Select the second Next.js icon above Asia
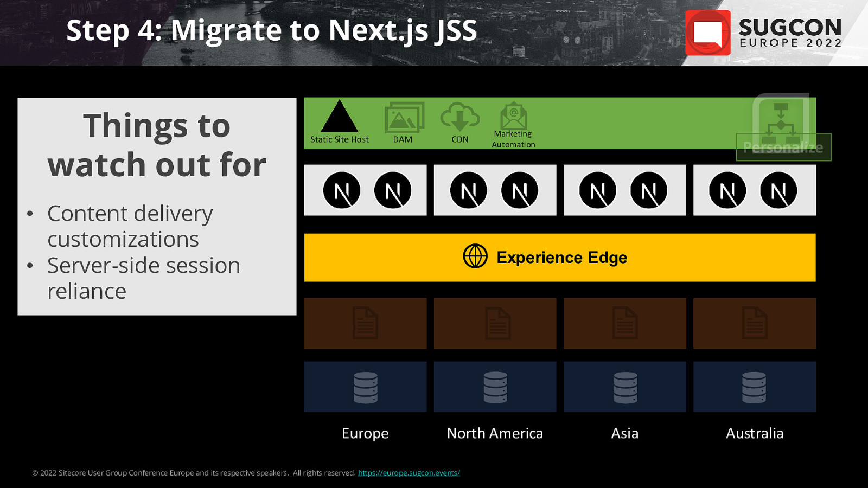This screenshot has width=868, height=488. [649, 190]
